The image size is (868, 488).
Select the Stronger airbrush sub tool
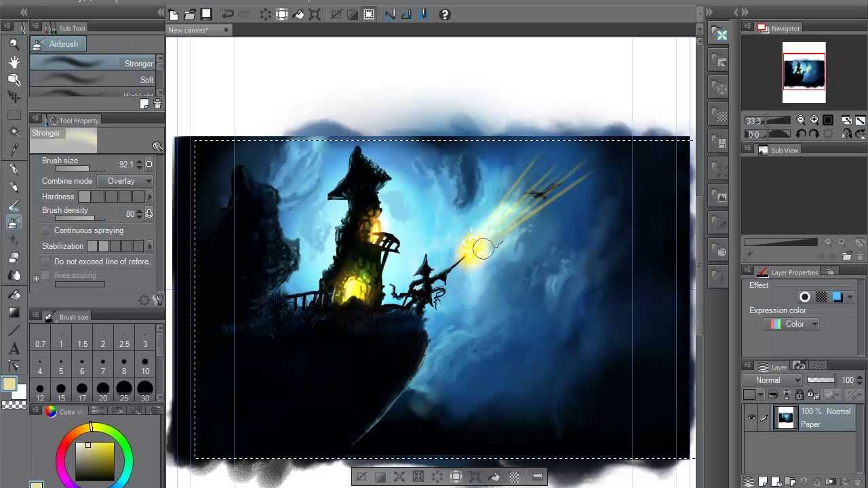93,63
